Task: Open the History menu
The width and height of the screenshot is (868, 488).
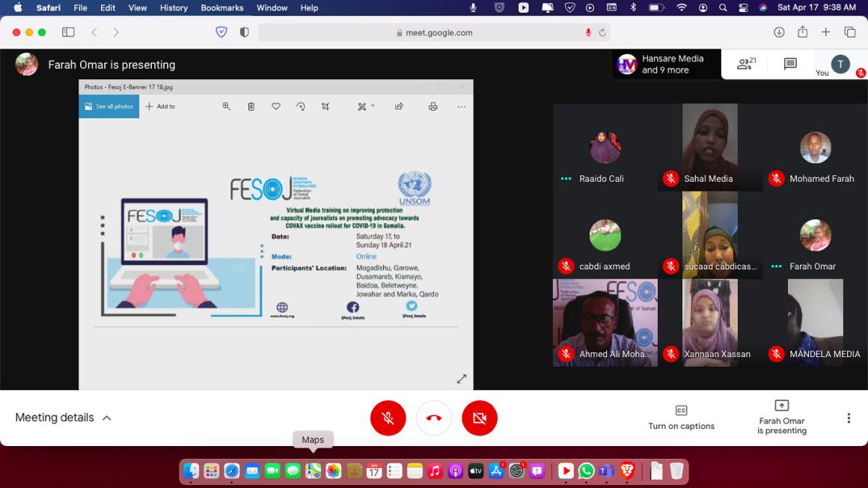Action: pyautogui.click(x=174, y=7)
